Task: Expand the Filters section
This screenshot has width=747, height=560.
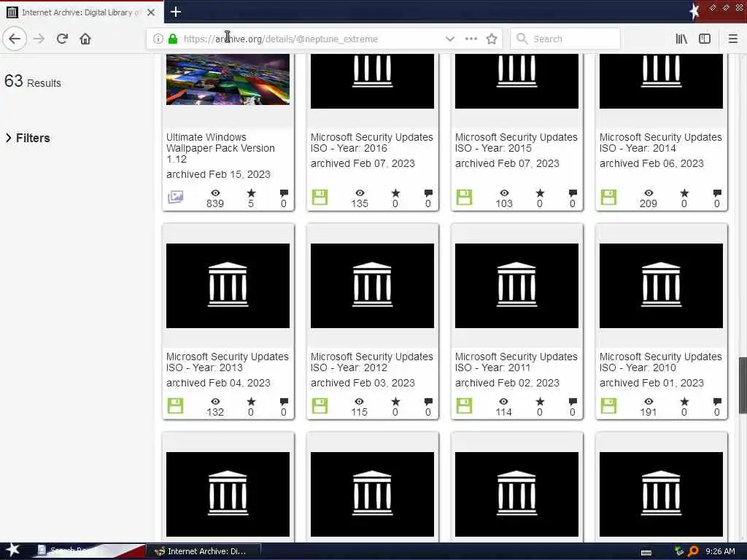Action: (x=28, y=138)
